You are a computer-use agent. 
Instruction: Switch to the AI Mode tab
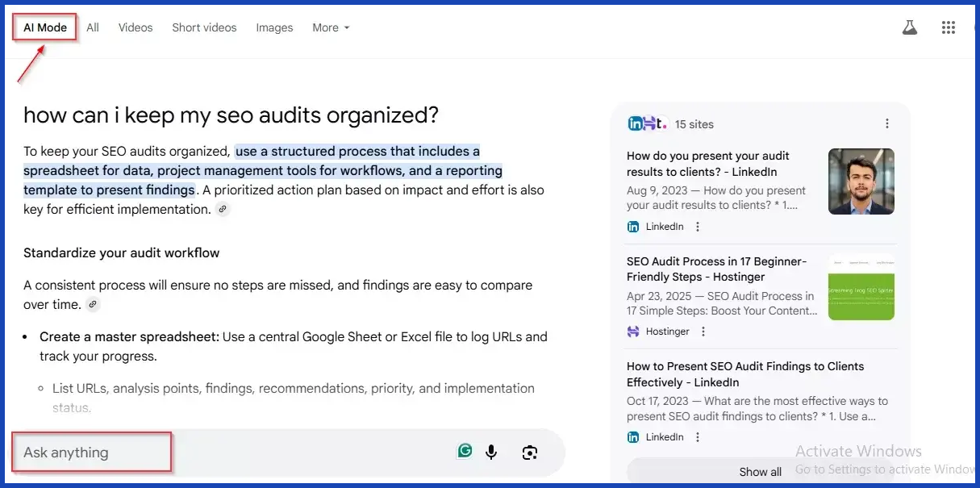click(45, 27)
